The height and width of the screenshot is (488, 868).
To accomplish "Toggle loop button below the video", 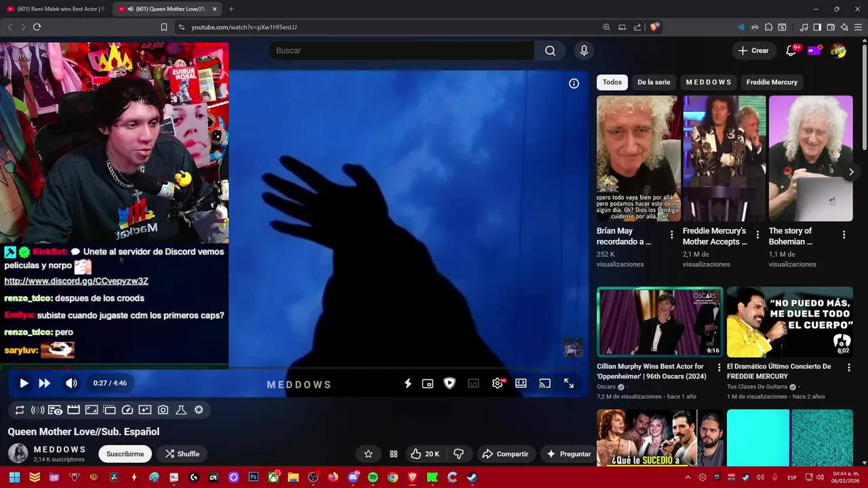I will tap(20, 409).
